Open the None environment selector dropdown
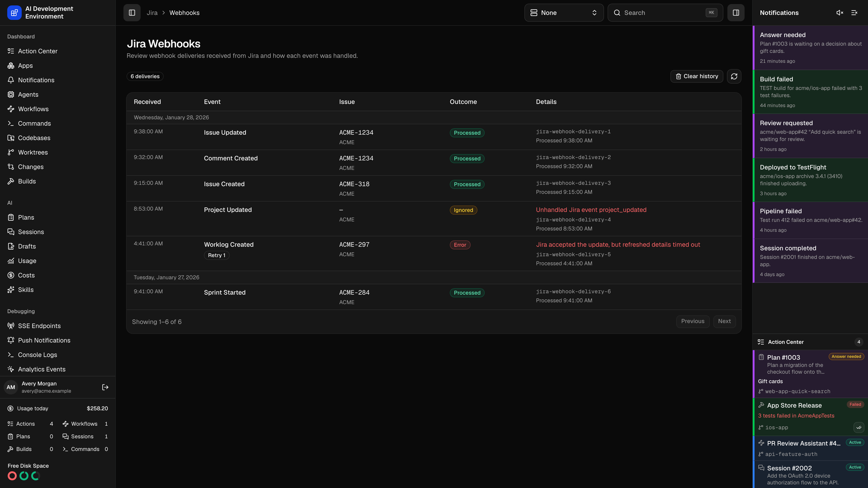This screenshot has width=868, height=488. pos(564,12)
